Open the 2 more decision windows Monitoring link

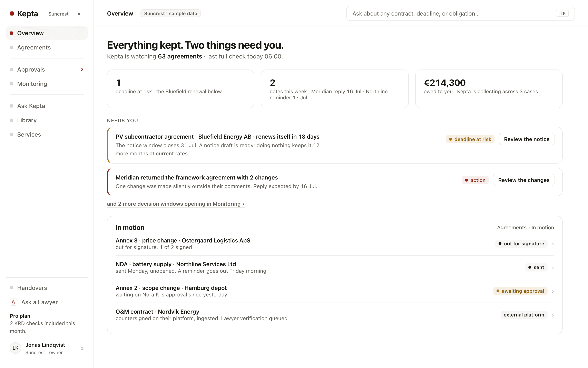175,204
